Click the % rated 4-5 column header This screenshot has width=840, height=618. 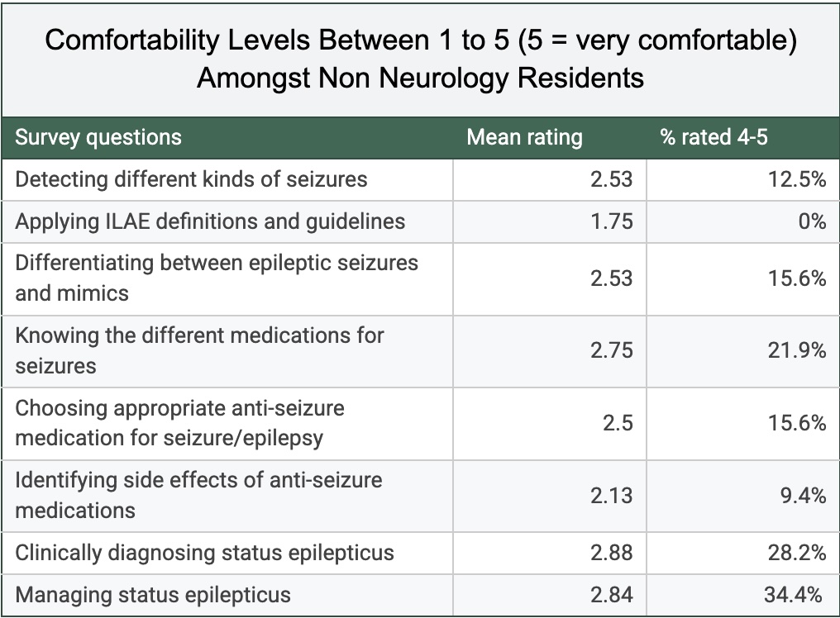tap(714, 137)
